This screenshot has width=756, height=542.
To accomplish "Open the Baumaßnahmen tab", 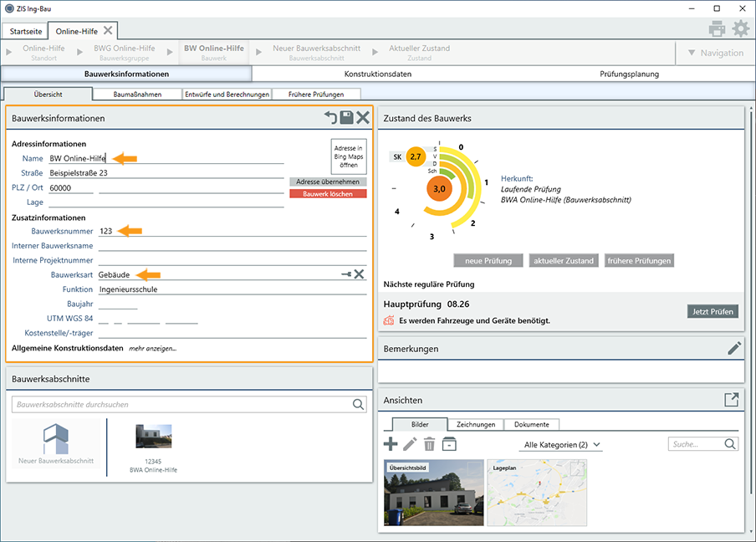I will 137,95.
